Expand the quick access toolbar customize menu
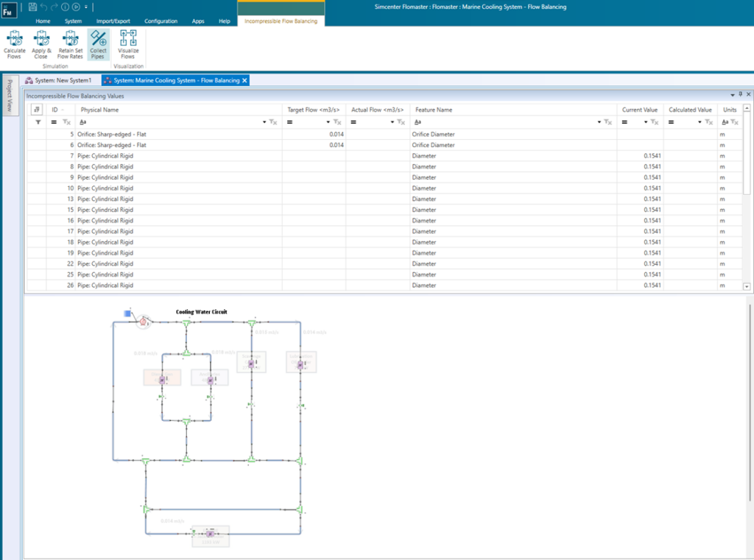The image size is (754, 560). tap(85, 7)
